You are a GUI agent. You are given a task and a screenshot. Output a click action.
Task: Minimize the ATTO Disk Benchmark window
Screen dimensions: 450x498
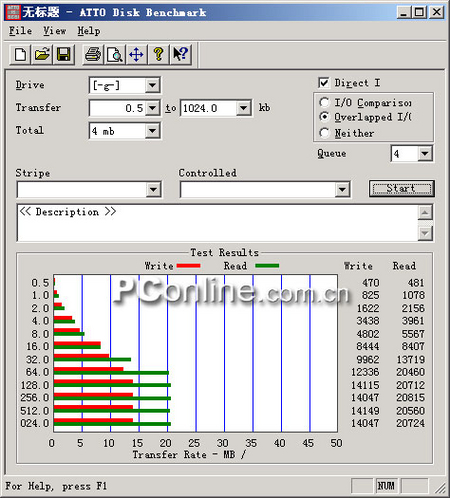pos(404,13)
